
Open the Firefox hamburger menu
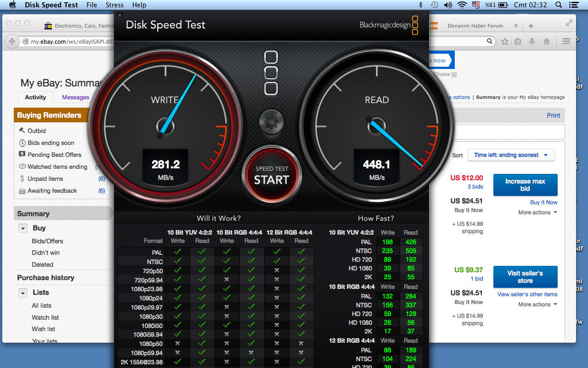[566, 41]
